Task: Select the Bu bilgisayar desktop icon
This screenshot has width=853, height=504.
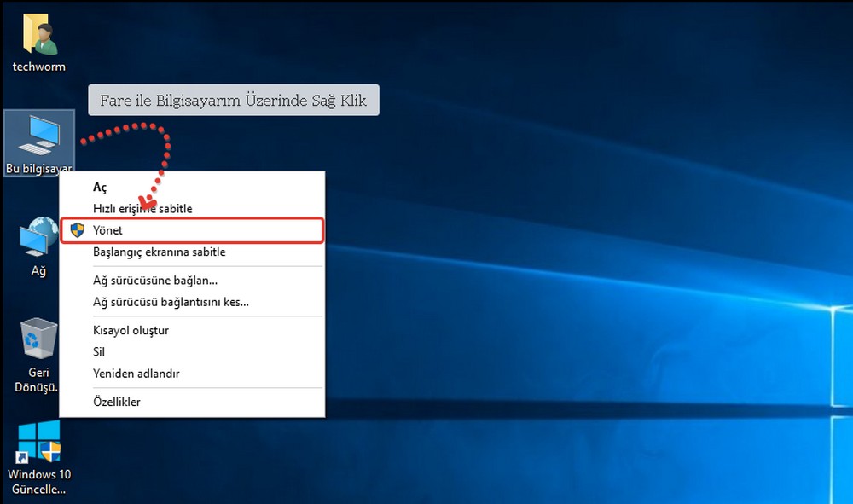Action: (x=38, y=135)
